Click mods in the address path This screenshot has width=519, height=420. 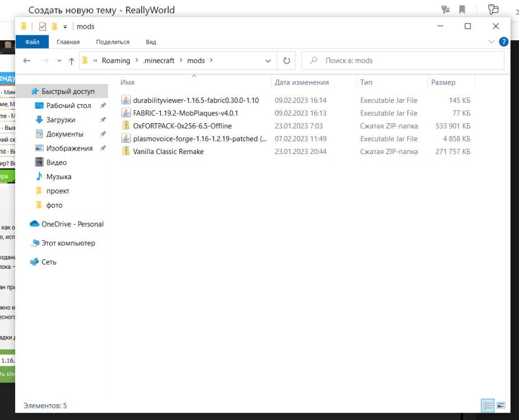(196, 60)
